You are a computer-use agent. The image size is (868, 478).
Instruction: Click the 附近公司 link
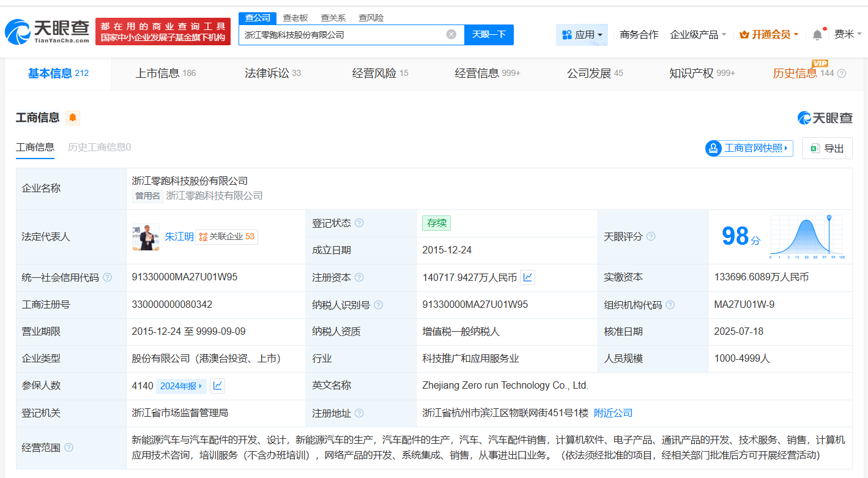click(x=614, y=413)
